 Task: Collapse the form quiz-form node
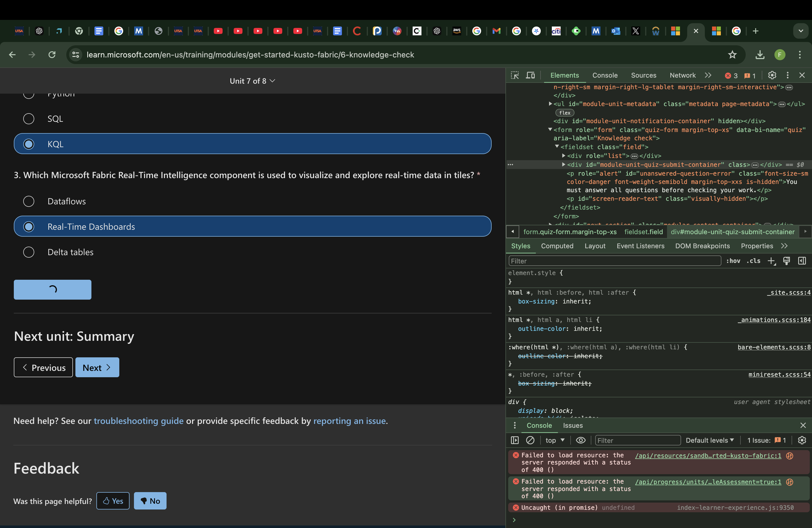550,130
